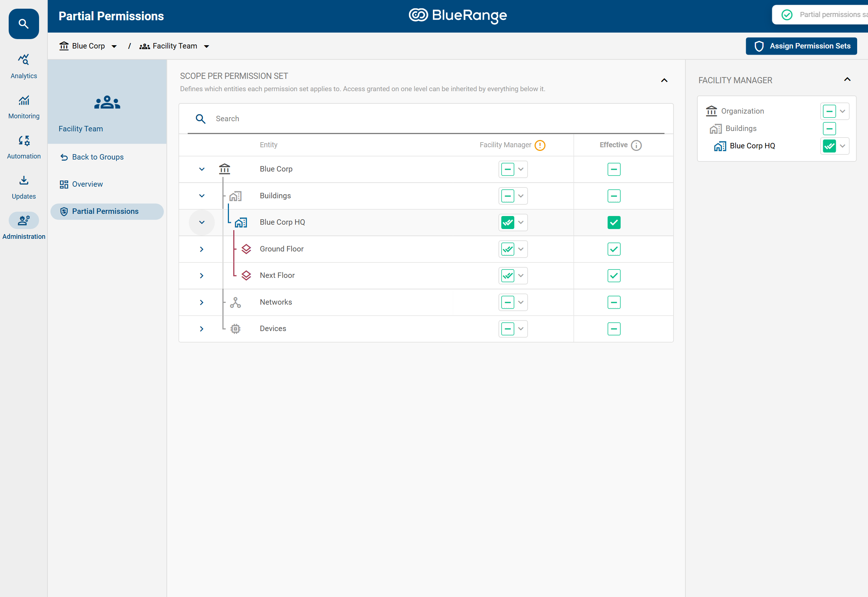
Task: Expand the Devices row
Action: click(201, 329)
